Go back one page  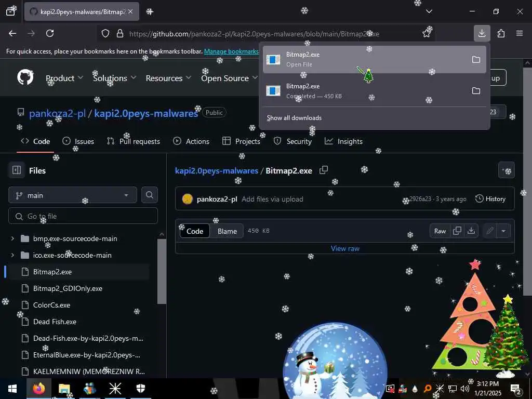tap(12, 33)
